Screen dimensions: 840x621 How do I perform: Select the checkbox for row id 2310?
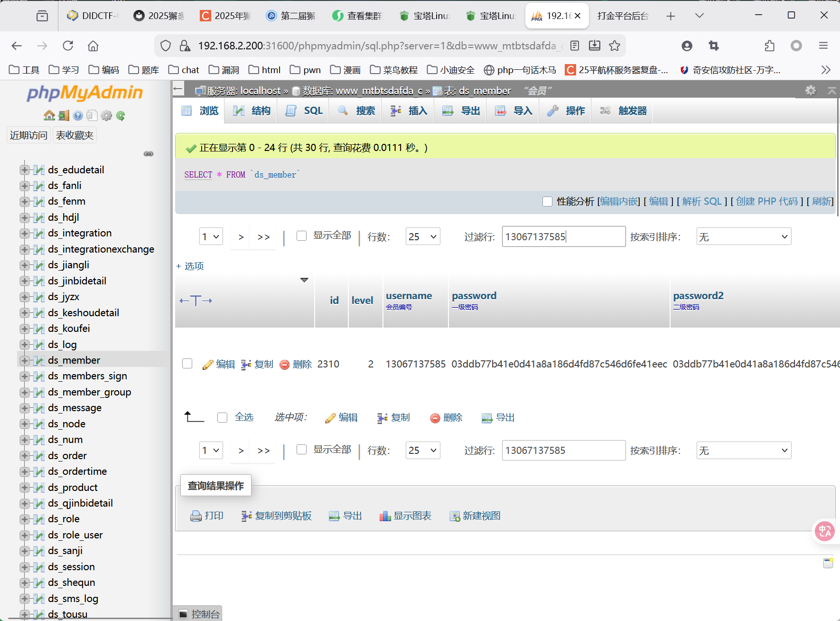(x=187, y=364)
